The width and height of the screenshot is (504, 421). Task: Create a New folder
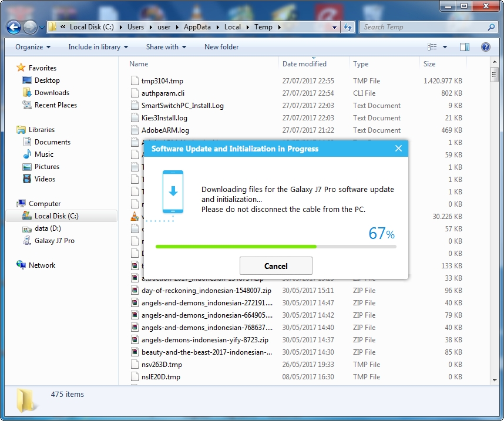pos(221,47)
